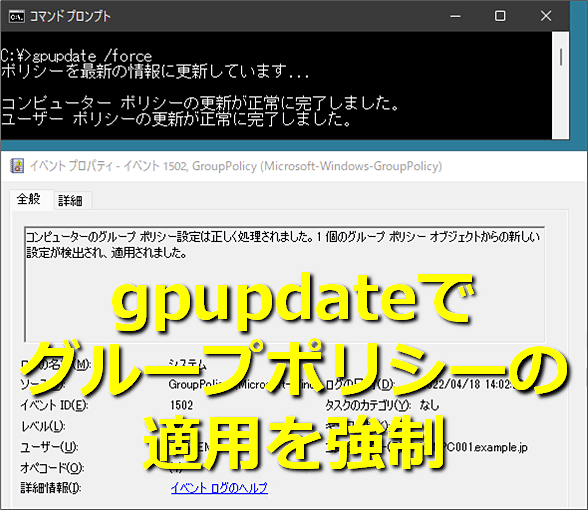Click the Event Properties title icon
Image resolution: width=588 pixels, height=510 pixels.
17,165
